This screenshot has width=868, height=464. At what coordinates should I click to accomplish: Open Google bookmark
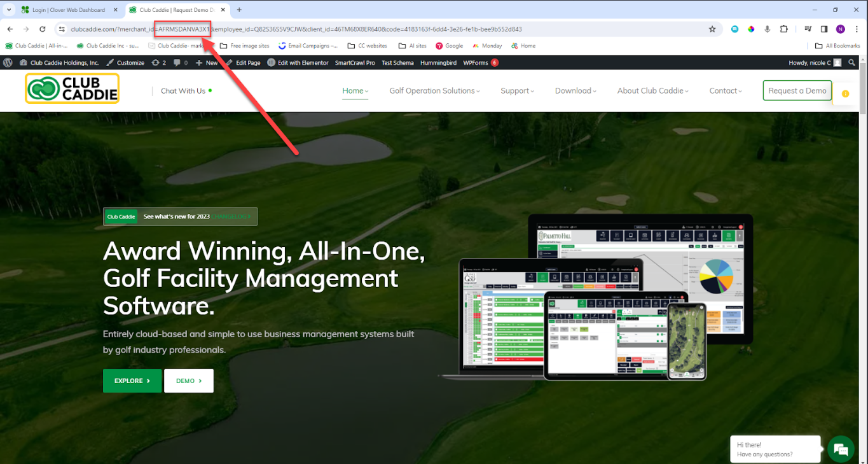[x=450, y=46]
